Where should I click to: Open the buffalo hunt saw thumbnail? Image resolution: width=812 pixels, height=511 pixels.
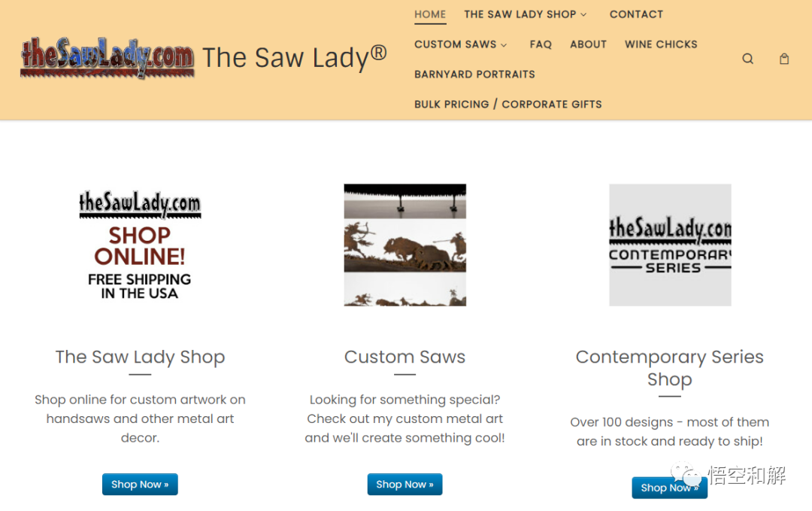(405, 245)
